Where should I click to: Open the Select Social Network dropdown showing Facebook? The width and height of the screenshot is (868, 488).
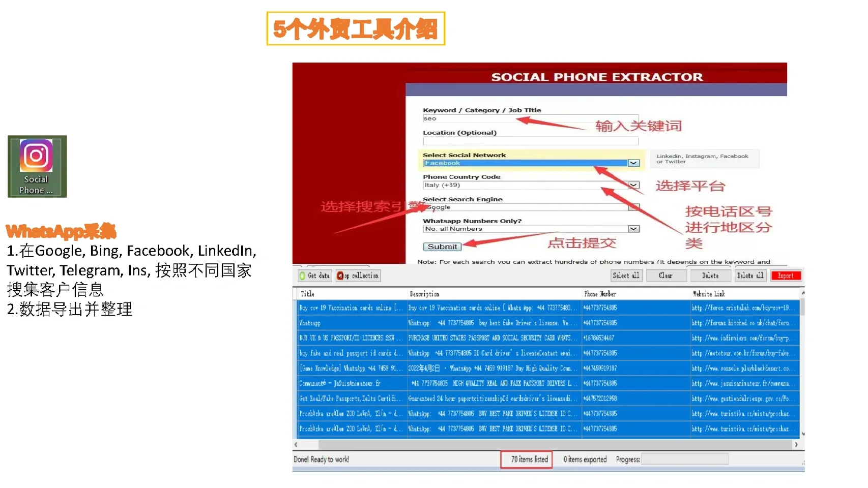pos(531,163)
